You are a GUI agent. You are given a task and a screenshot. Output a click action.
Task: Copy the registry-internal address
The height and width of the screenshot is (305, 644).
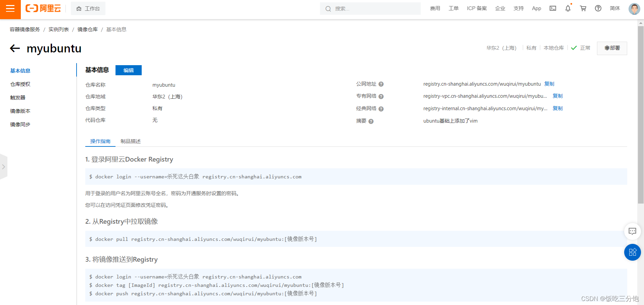[558, 108]
